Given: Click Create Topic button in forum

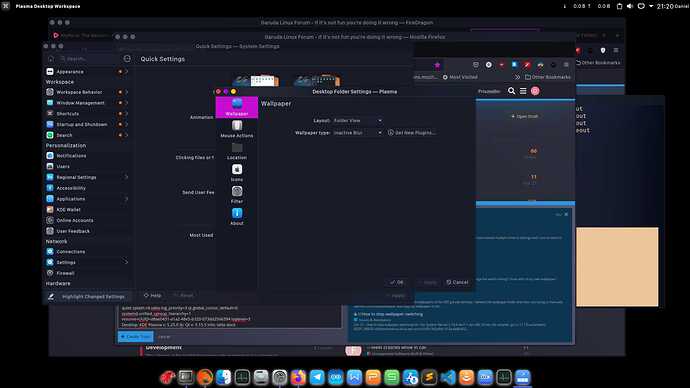Looking at the screenshot, I should (136, 337).
